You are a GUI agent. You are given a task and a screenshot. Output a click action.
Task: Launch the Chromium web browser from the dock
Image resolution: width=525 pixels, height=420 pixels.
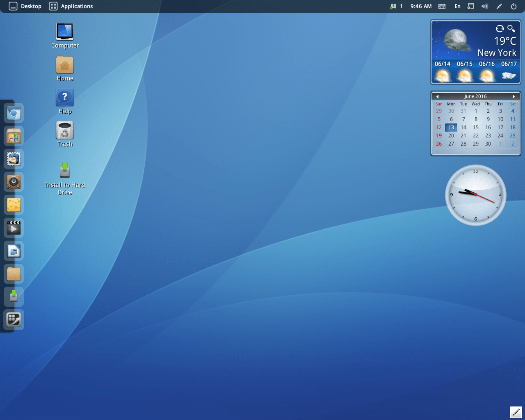[x=14, y=113]
